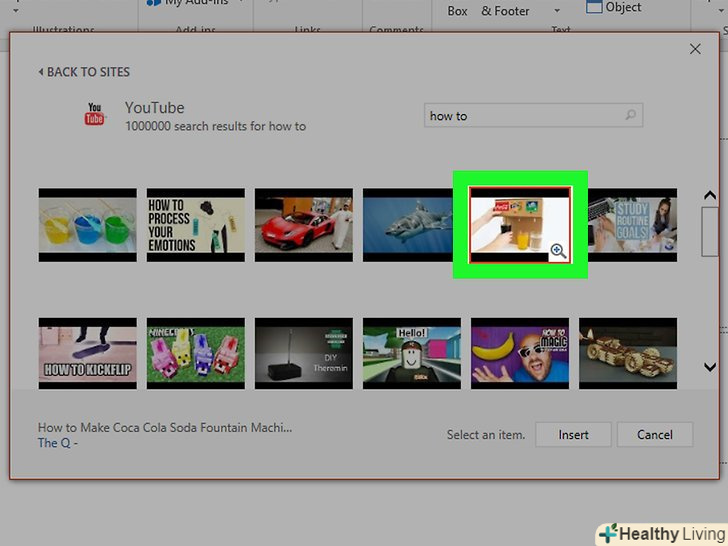The width and height of the screenshot is (728, 546).
Task: Click the search magnifier icon
Action: coord(630,116)
